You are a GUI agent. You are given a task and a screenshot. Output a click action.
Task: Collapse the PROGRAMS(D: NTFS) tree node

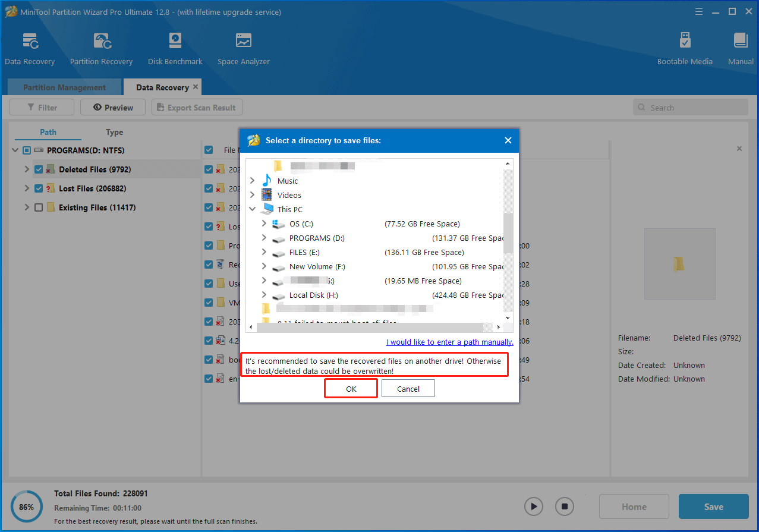(15, 150)
